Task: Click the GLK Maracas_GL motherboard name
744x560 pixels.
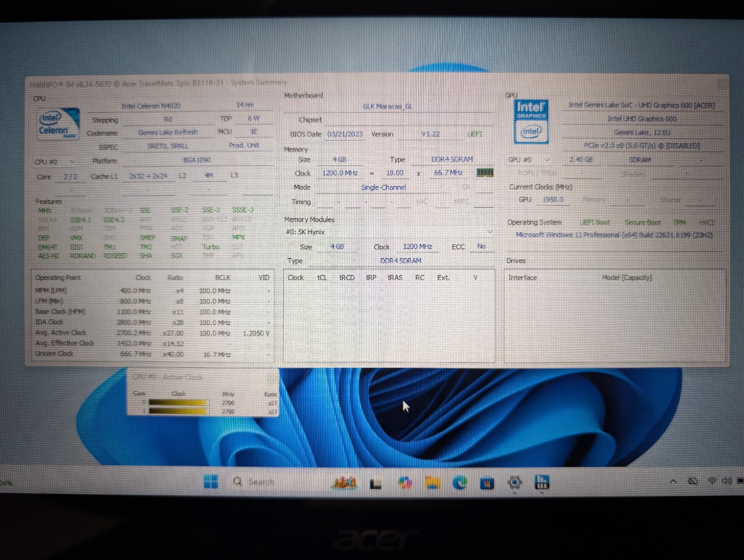Action: point(388,107)
